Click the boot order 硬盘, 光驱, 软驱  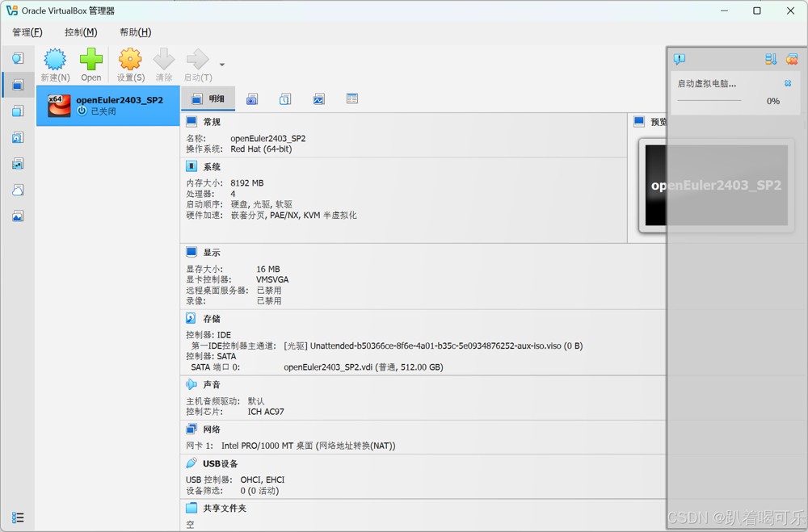coord(262,204)
